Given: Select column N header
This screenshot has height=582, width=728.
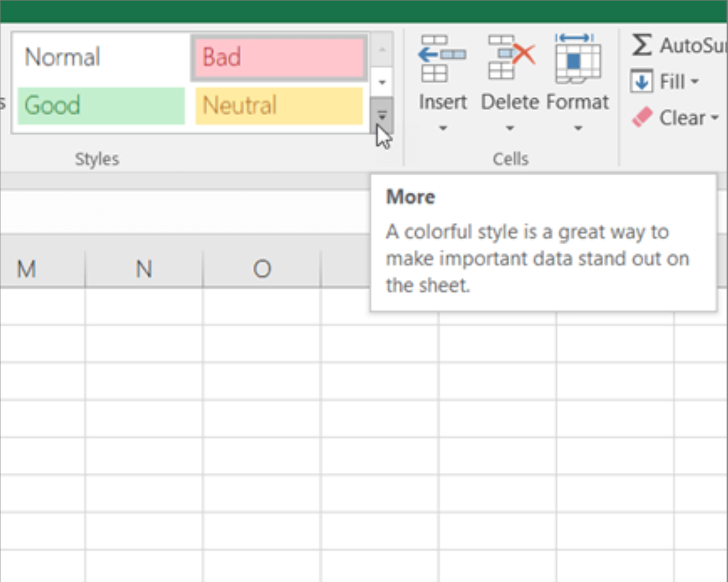Looking at the screenshot, I should [143, 269].
